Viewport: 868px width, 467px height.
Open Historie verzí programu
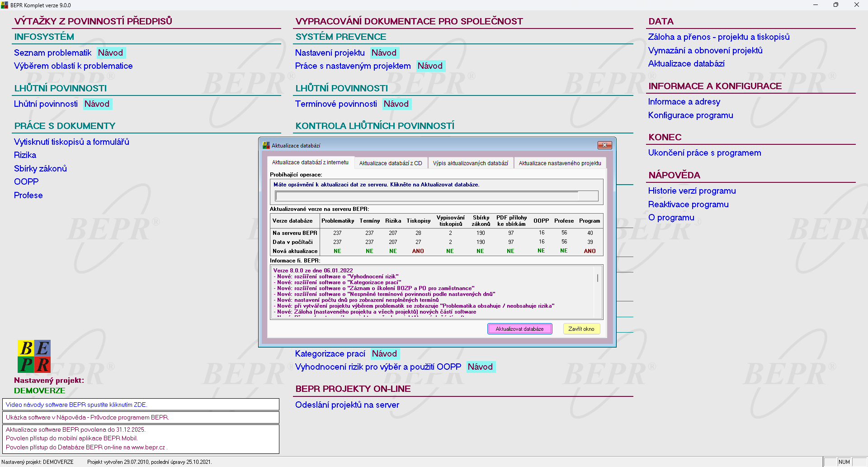coord(692,191)
